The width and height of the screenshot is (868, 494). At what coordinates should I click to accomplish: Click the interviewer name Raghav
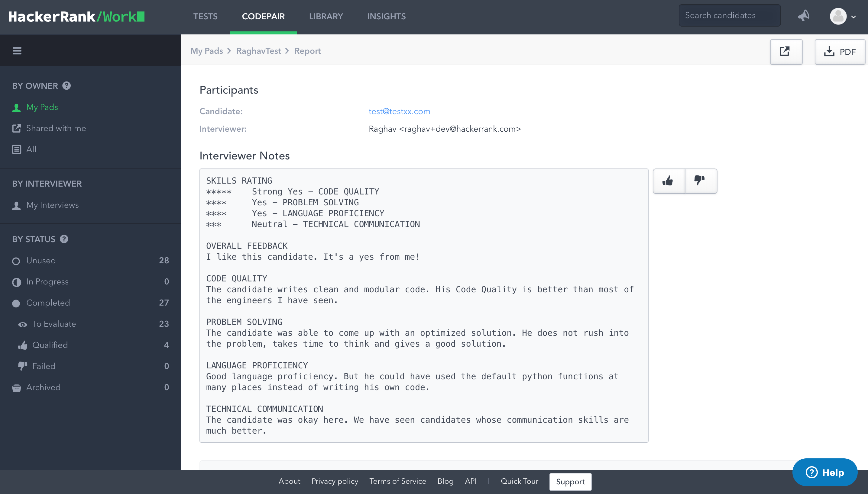(x=382, y=129)
